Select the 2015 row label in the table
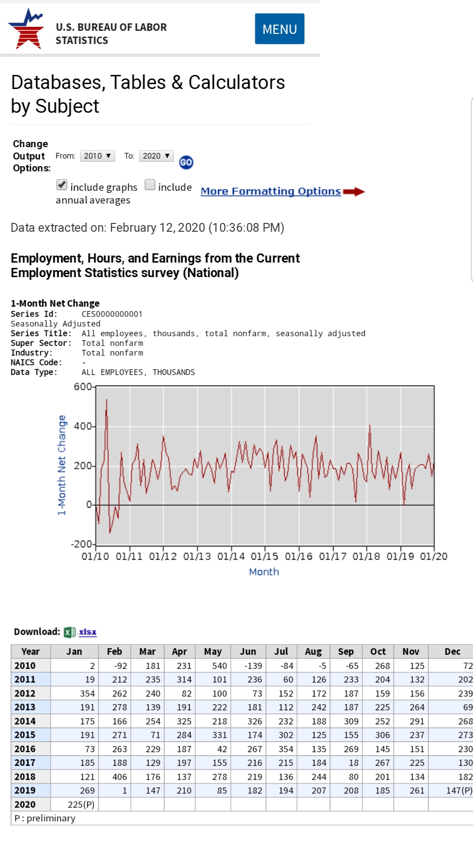 pyautogui.click(x=25, y=735)
